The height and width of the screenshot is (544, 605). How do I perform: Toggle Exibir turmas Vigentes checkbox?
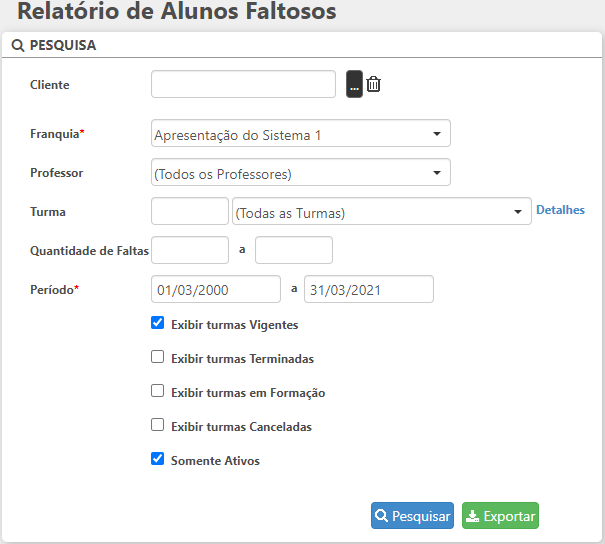(x=157, y=323)
